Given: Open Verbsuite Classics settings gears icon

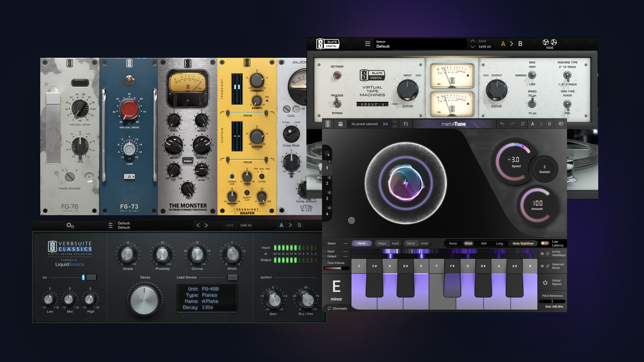Looking at the screenshot, I should coord(70,225).
